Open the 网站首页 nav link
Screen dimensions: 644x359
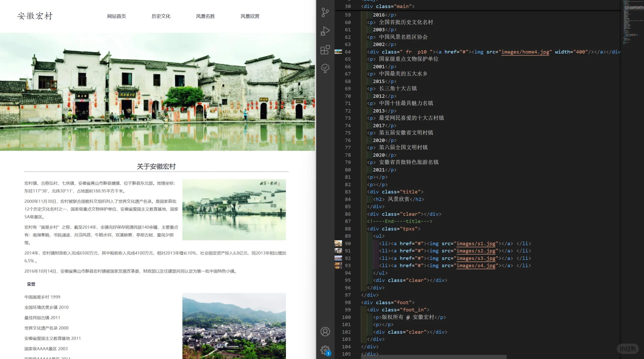pos(116,16)
